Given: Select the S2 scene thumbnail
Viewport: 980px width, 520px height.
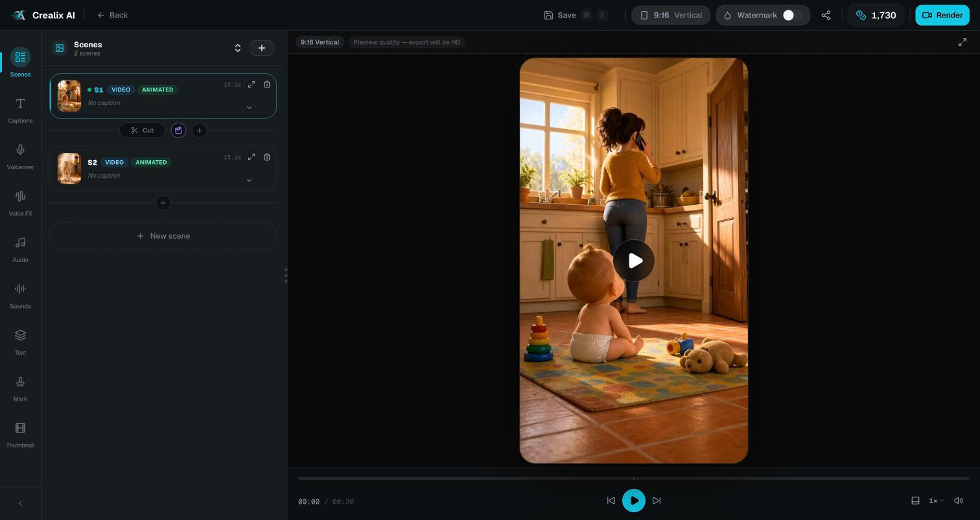Looking at the screenshot, I should 69,169.
